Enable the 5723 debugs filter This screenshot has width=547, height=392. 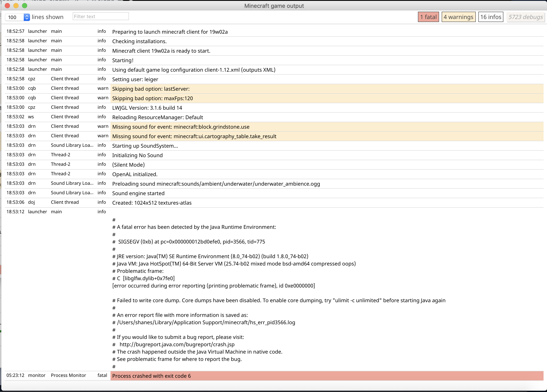pyautogui.click(x=525, y=17)
